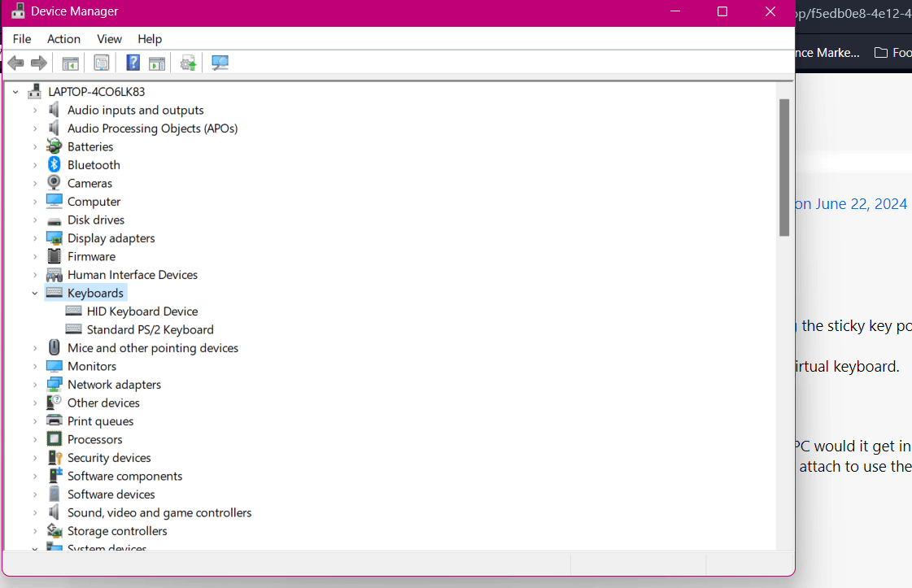The height and width of the screenshot is (588, 912).
Task: Click the Processors chip icon
Action: click(54, 439)
